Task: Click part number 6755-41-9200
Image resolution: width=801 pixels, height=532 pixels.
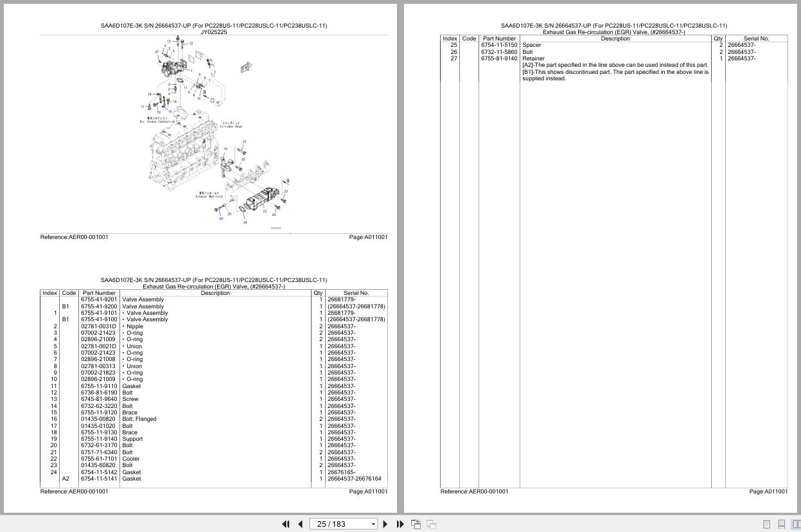Action: coord(99,306)
